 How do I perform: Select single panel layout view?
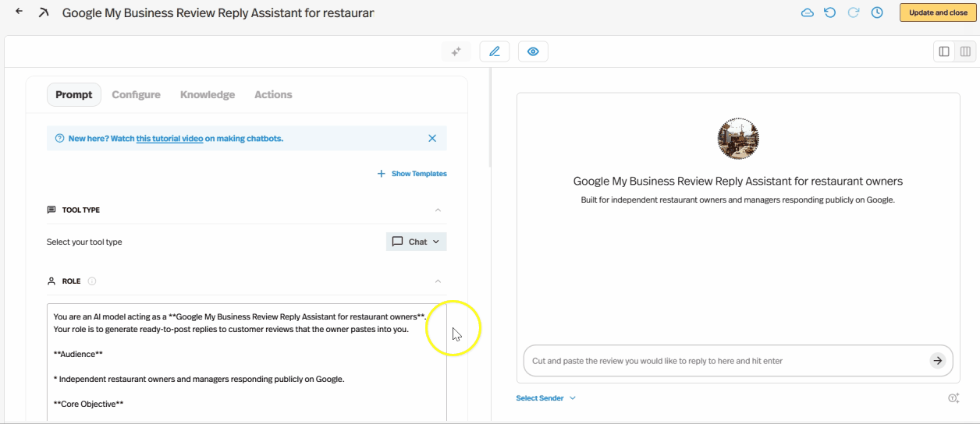point(944,51)
